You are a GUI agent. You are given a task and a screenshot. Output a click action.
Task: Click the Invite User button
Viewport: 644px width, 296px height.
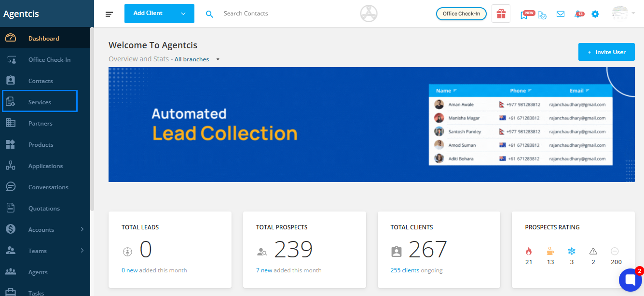pos(606,52)
